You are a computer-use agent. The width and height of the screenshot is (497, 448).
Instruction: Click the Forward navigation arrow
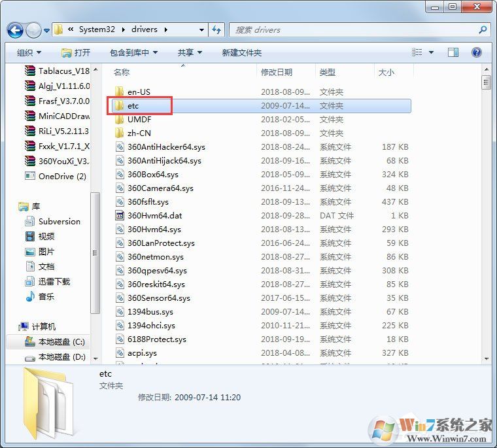pos(33,31)
